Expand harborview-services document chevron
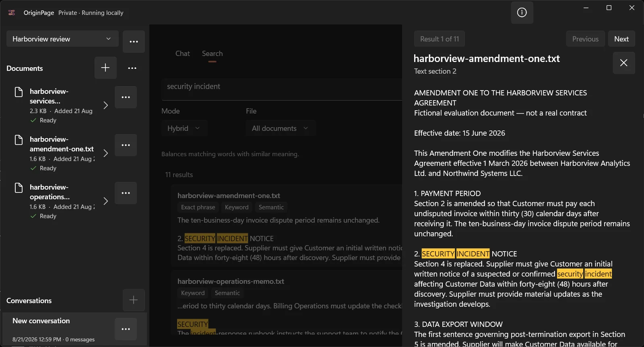This screenshot has height=347, width=644. [105, 105]
